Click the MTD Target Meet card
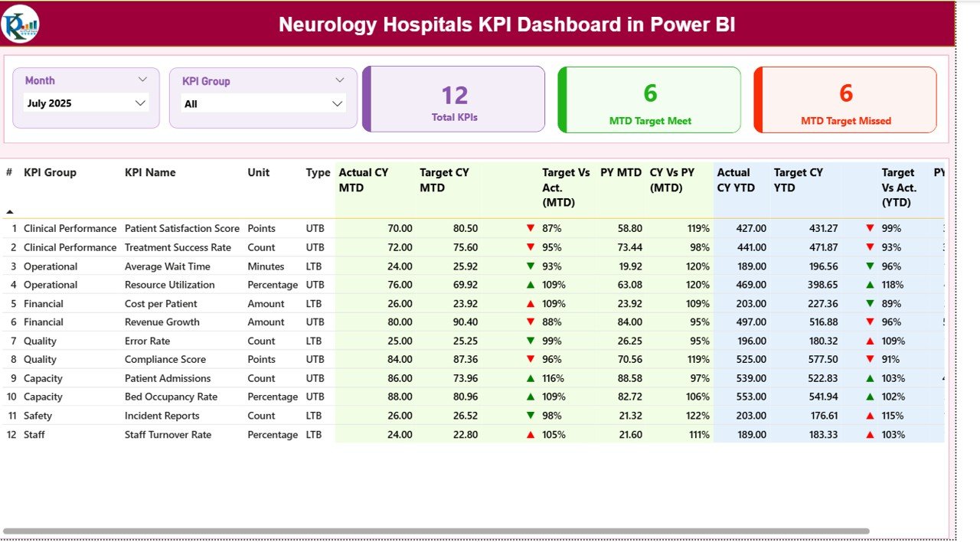980x542 pixels. coord(650,100)
